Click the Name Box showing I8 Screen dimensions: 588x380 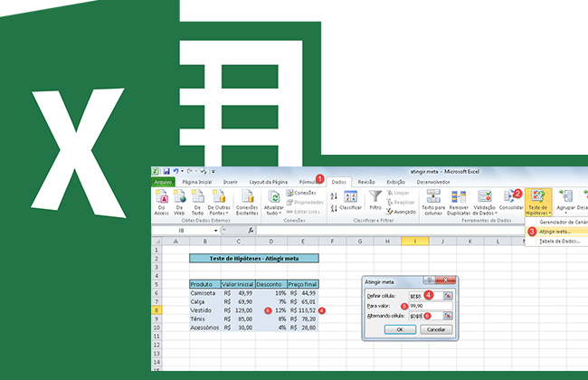coord(184,231)
